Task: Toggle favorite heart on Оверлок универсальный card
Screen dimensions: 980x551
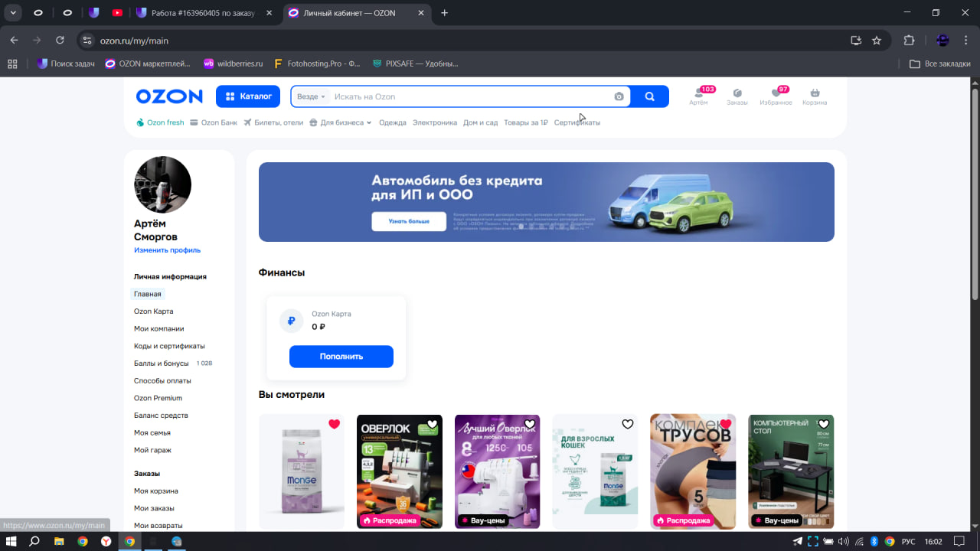Action: [x=432, y=424]
